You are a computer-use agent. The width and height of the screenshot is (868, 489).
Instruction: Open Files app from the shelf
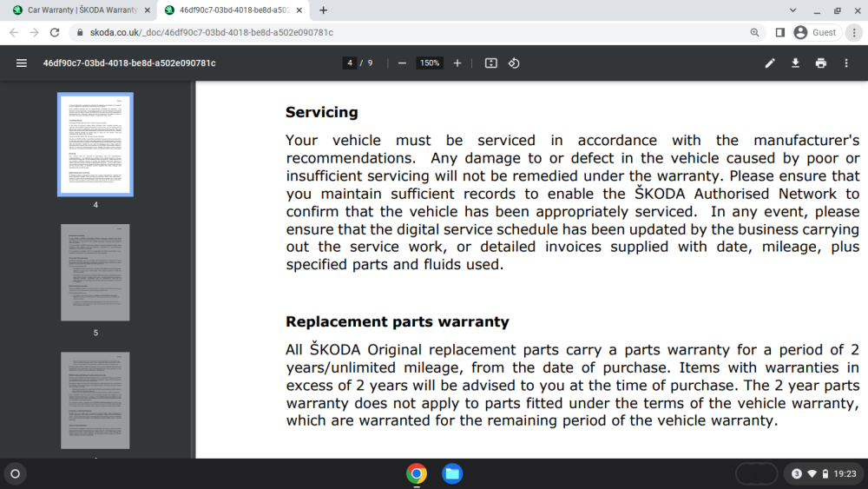coord(452,473)
